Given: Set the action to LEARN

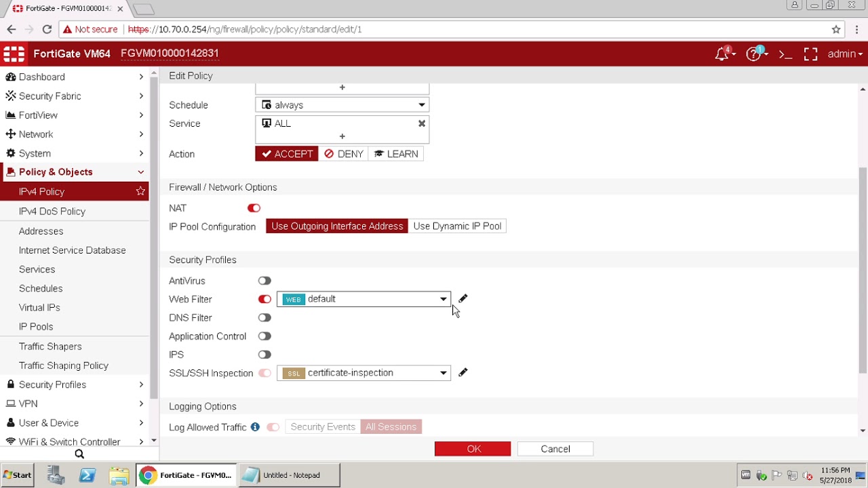Looking at the screenshot, I should [396, 154].
